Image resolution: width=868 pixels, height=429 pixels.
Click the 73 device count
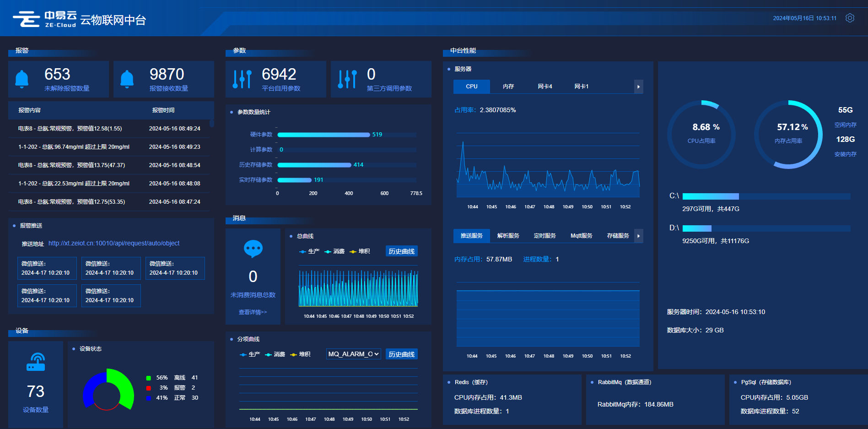[36, 391]
